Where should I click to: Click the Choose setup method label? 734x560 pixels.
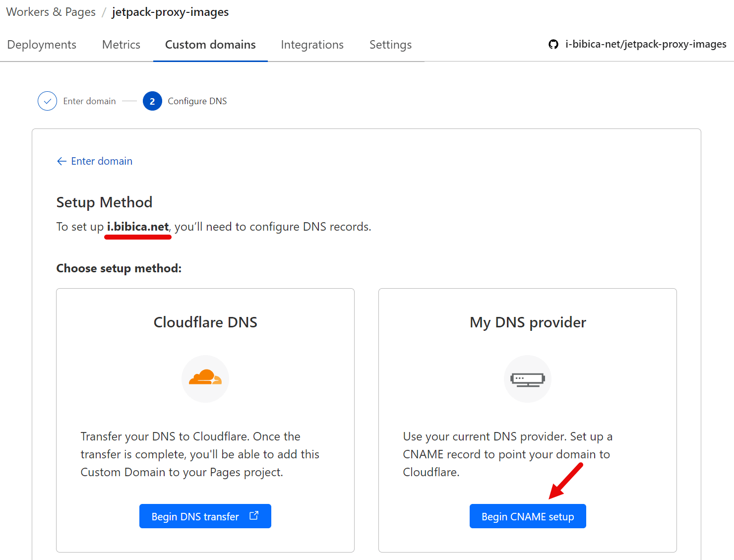pyautogui.click(x=119, y=268)
